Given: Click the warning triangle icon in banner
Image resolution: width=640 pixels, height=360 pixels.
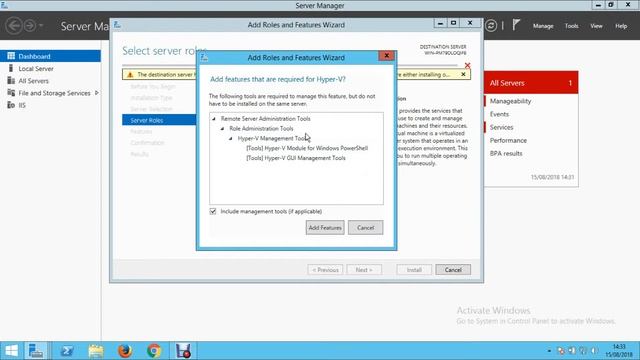Looking at the screenshot, I should click(x=130, y=75).
